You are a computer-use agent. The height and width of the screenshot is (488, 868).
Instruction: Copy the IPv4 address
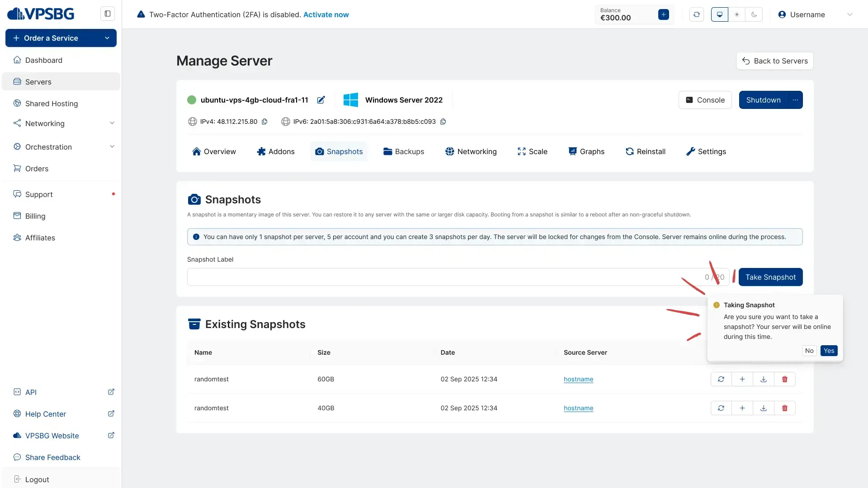point(265,122)
